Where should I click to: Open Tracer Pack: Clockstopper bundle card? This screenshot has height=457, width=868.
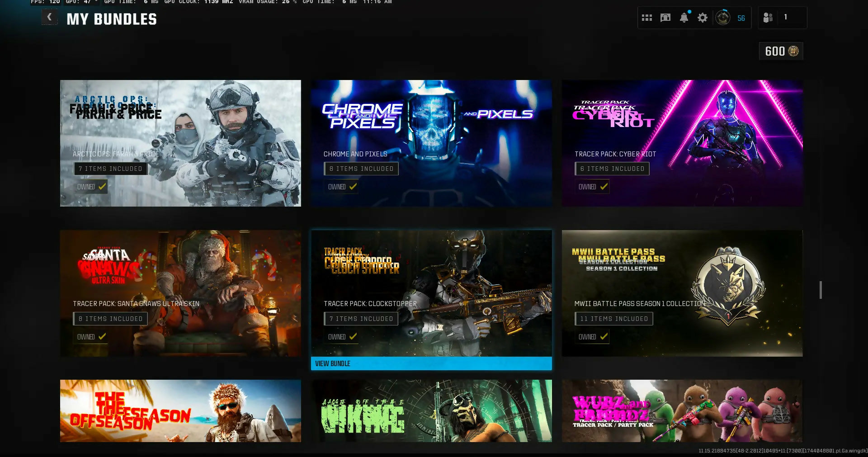tap(431, 293)
